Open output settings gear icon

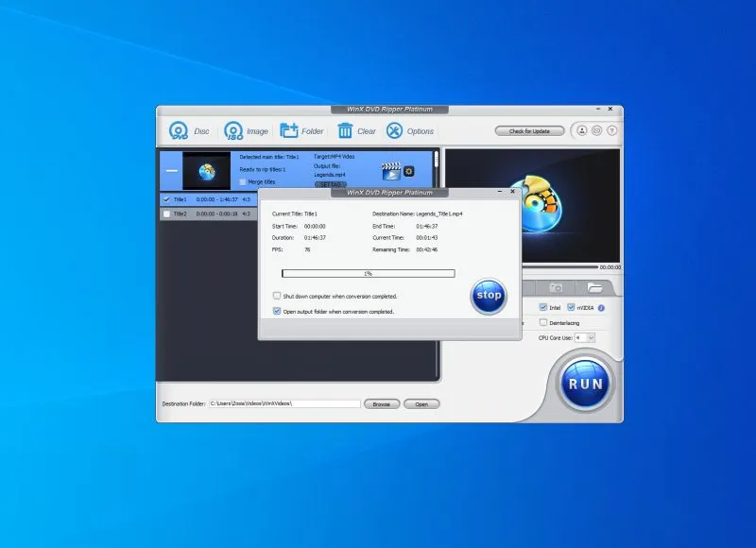click(409, 171)
